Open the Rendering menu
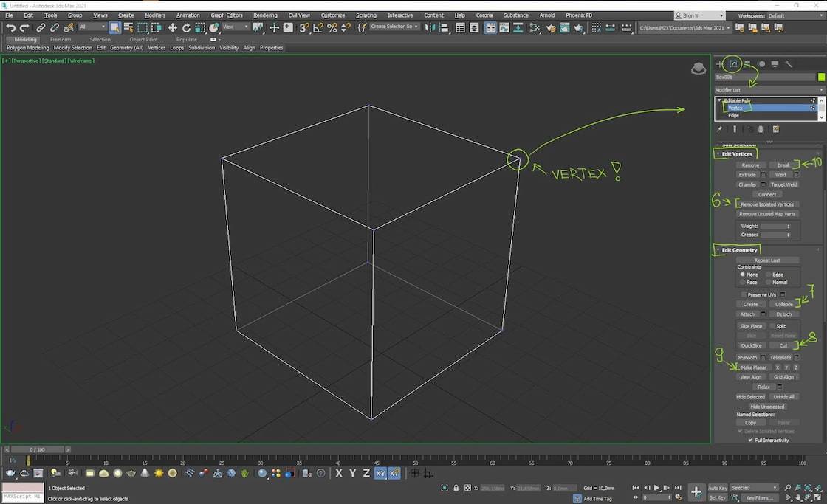 (265, 15)
